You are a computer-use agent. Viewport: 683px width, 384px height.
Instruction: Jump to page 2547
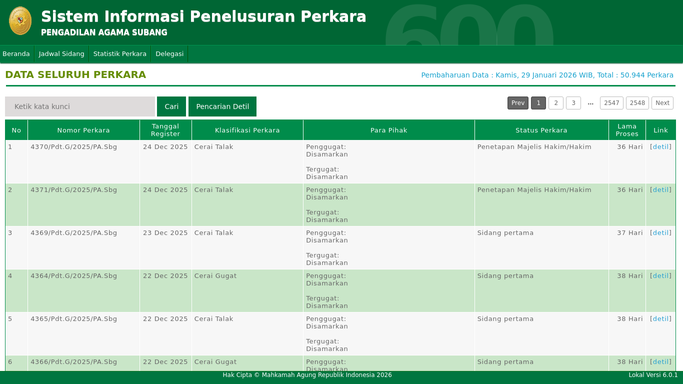click(x=612, y=103)
